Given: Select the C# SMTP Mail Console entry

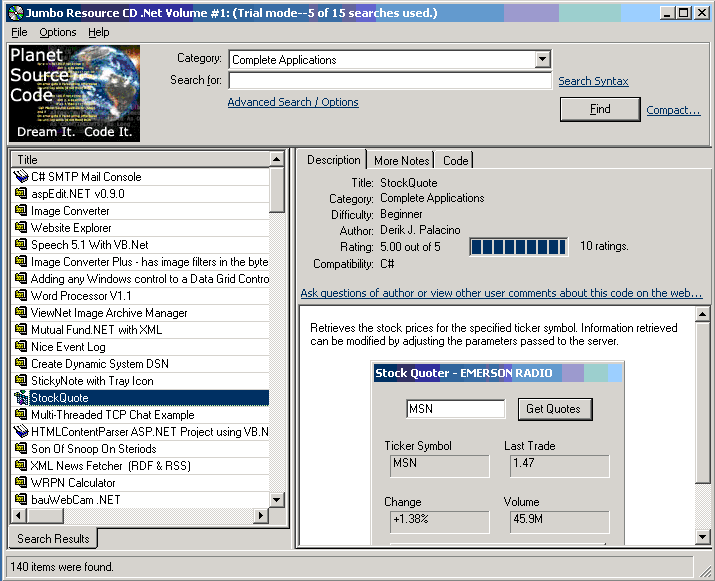Looking at the screenshot, I should pyautogui.click(x=140, y=176).
